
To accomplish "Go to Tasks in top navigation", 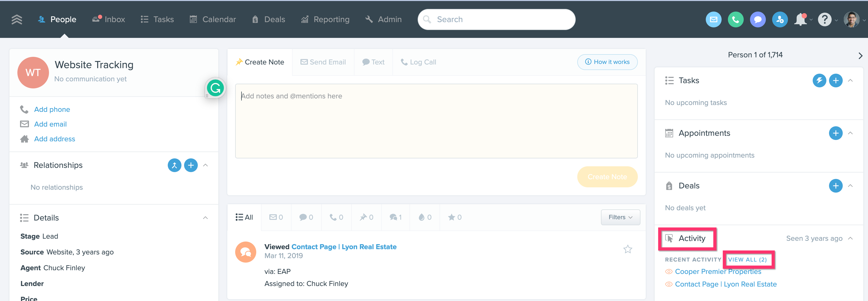I will point(157,19).
